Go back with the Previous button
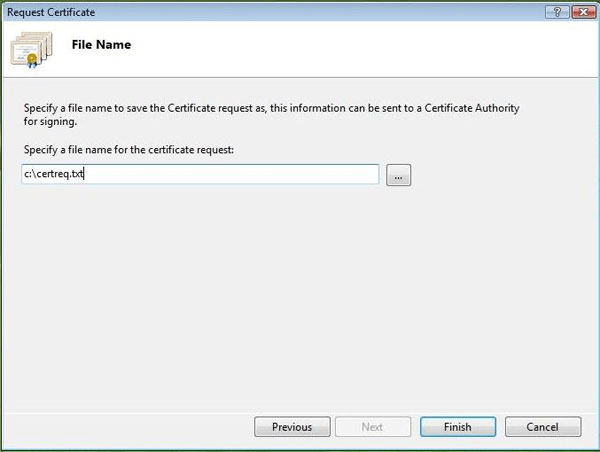 tap(292, 427)
